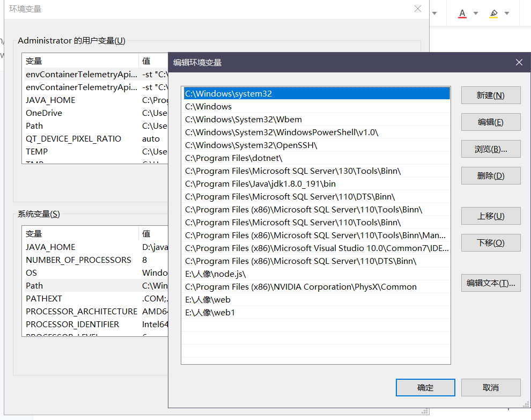Select the E:\人像\web1 entry
This screenshot has width=531, height=420.
click(x=316, y=312)
